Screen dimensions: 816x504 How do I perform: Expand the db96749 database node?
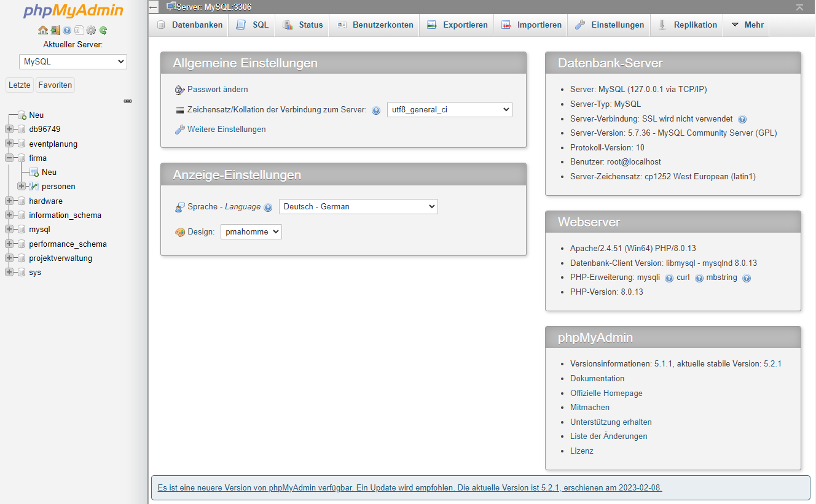9,130
